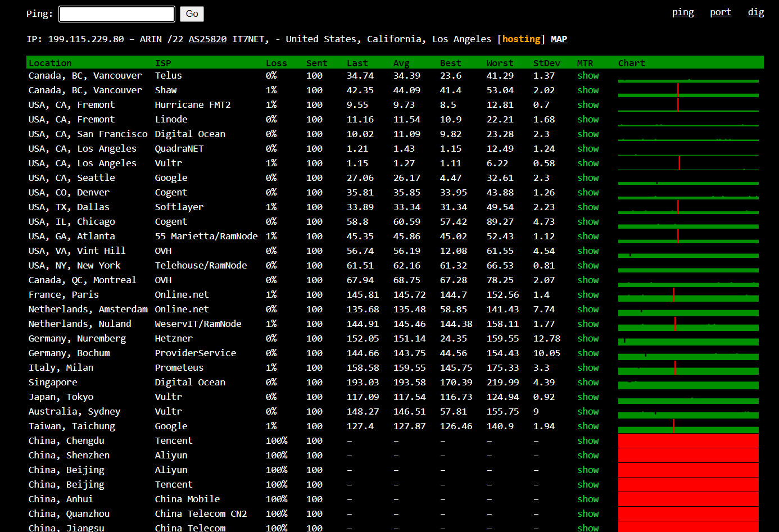Show MTR for San Francisco Digital Ocean row
779x532 pixels.
(x=588, y=134)
